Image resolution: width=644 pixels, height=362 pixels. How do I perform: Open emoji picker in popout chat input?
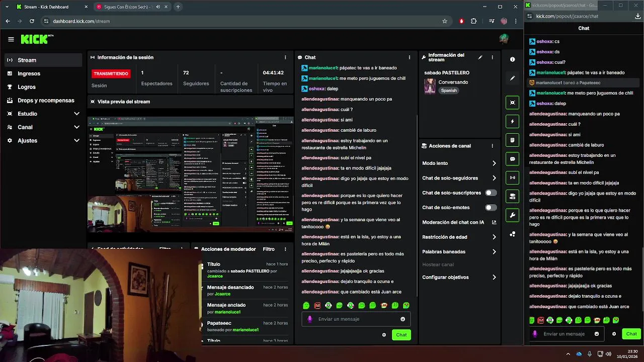coord(597,334)
